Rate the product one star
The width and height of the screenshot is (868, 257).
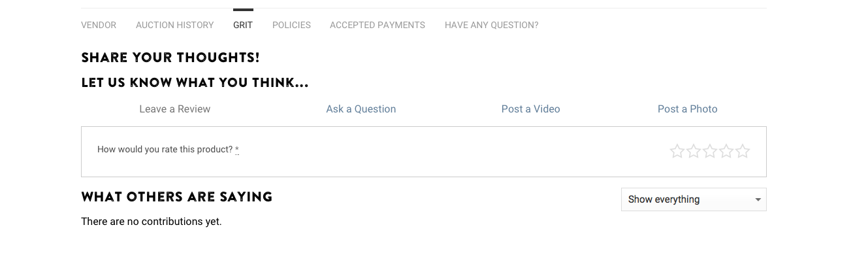click(x=677, y=152)
